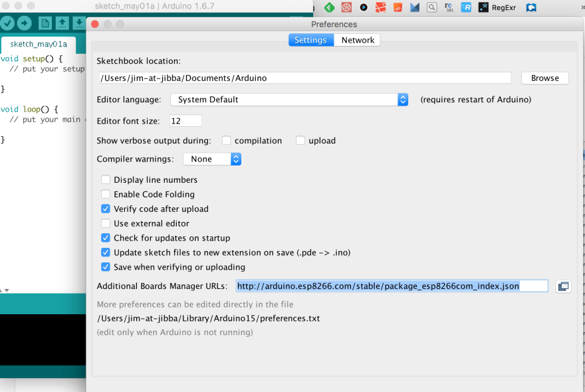Select the sketch_may01a tab in Arduino window

coord(39,45)
